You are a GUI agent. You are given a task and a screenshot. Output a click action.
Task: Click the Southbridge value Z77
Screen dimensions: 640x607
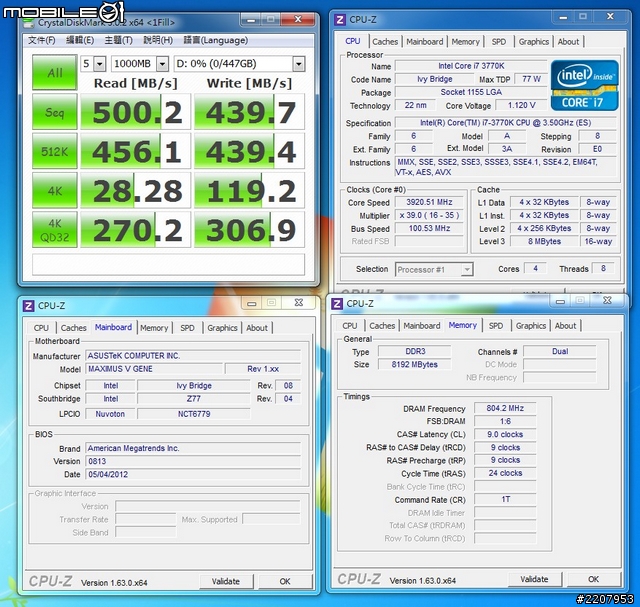point(193,399)
